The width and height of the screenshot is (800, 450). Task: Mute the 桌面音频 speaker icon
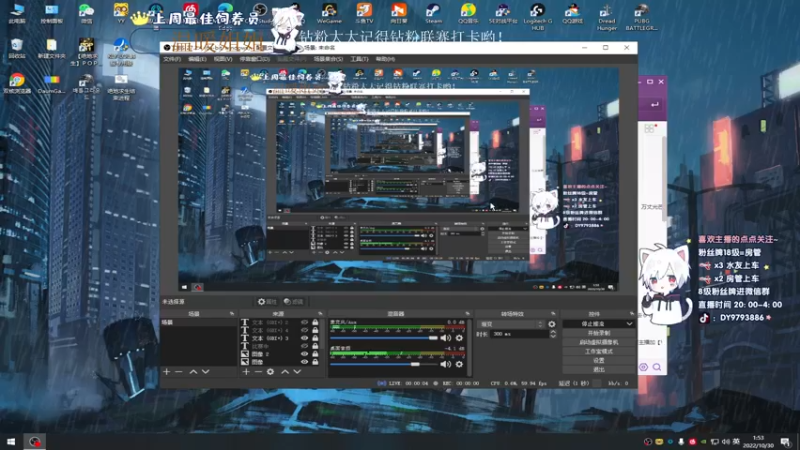pyautogui.click(x=445, y=364)
